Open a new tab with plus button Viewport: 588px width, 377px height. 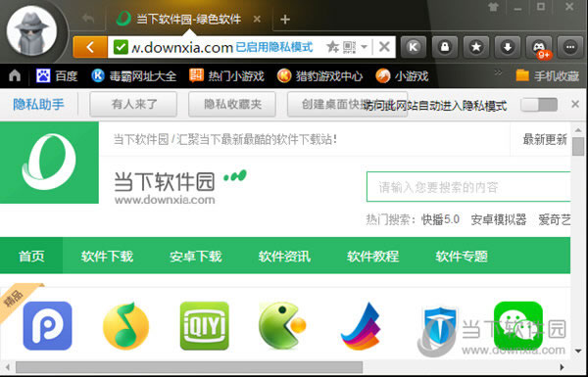285,20
